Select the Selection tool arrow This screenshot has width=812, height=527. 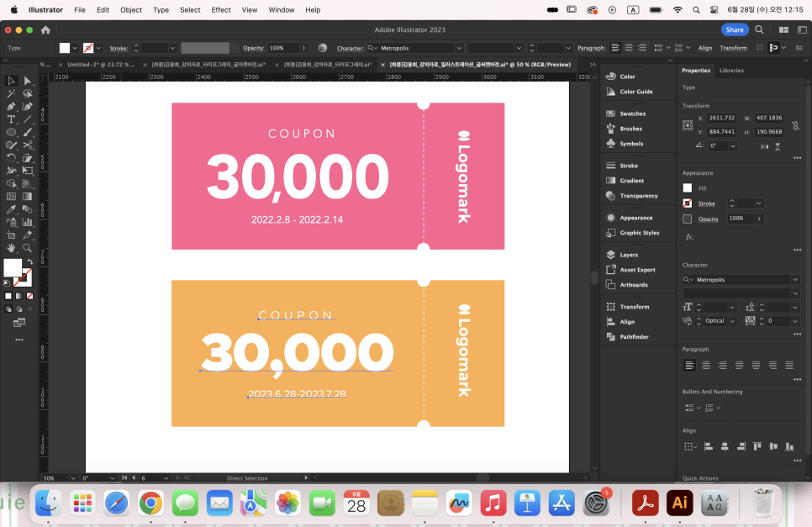[11, 81]
